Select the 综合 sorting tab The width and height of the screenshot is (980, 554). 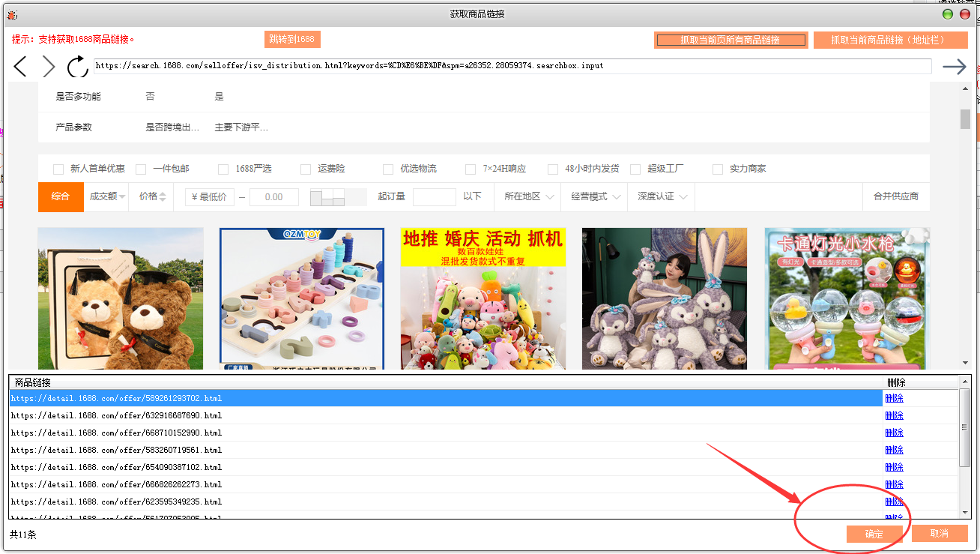pos(61,196)
